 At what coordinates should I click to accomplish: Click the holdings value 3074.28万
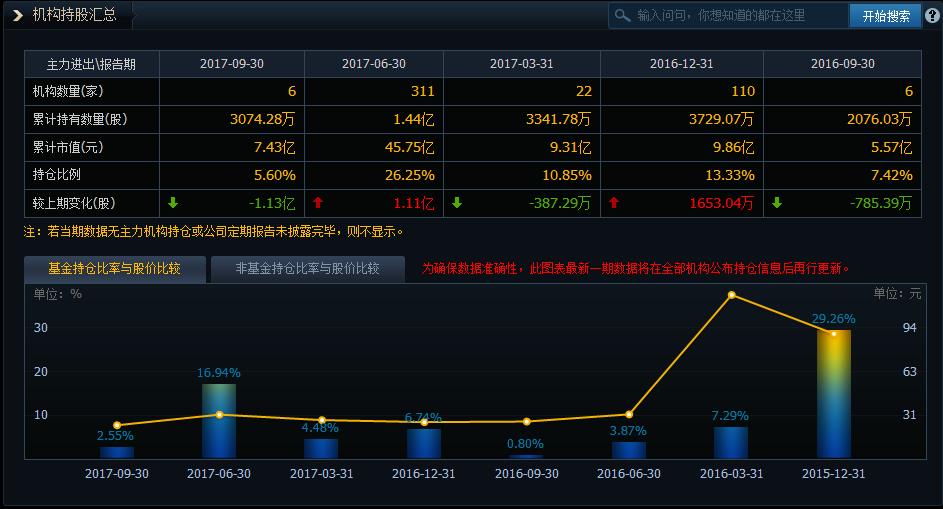point(262,119)
